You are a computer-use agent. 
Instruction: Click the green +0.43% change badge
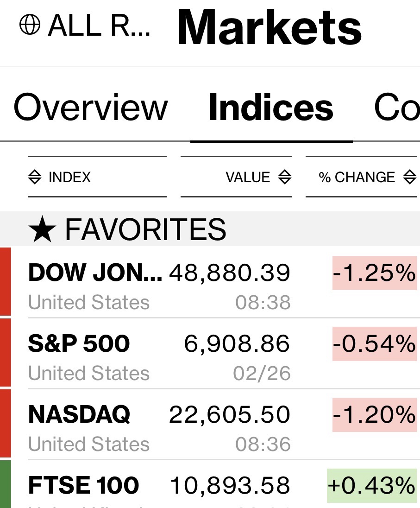371,485
